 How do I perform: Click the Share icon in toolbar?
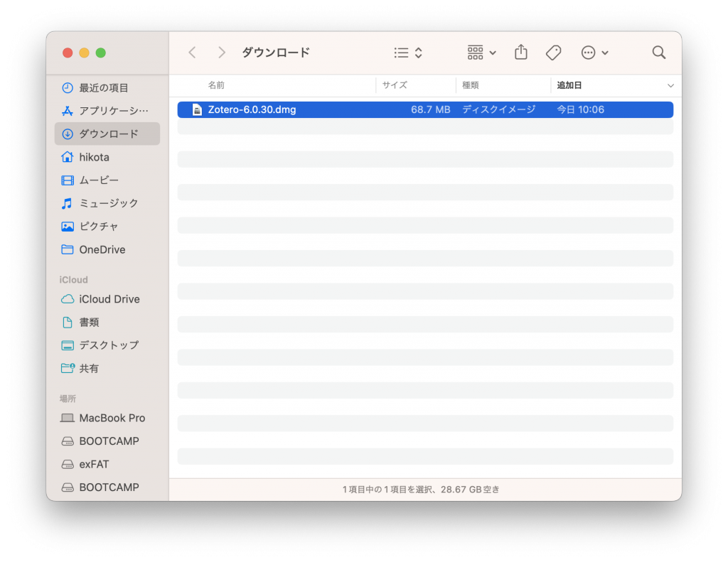(521, 52)
